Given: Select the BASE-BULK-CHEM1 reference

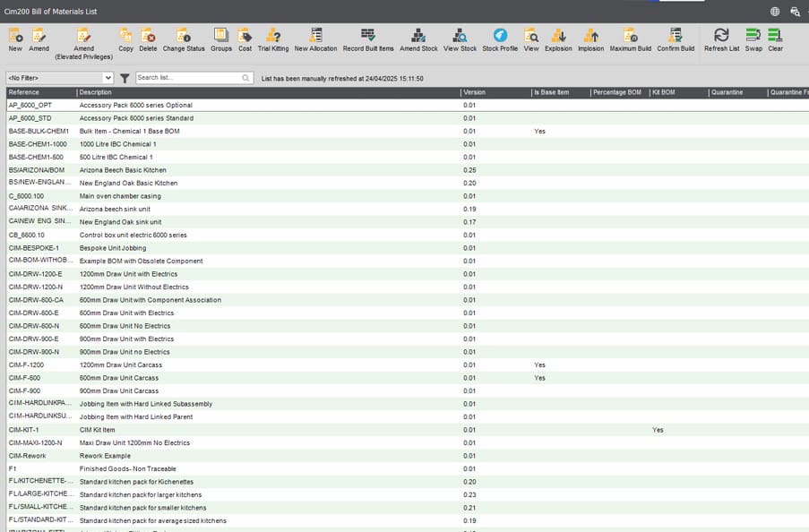Looking at the screenshot, I should [39, 131].
